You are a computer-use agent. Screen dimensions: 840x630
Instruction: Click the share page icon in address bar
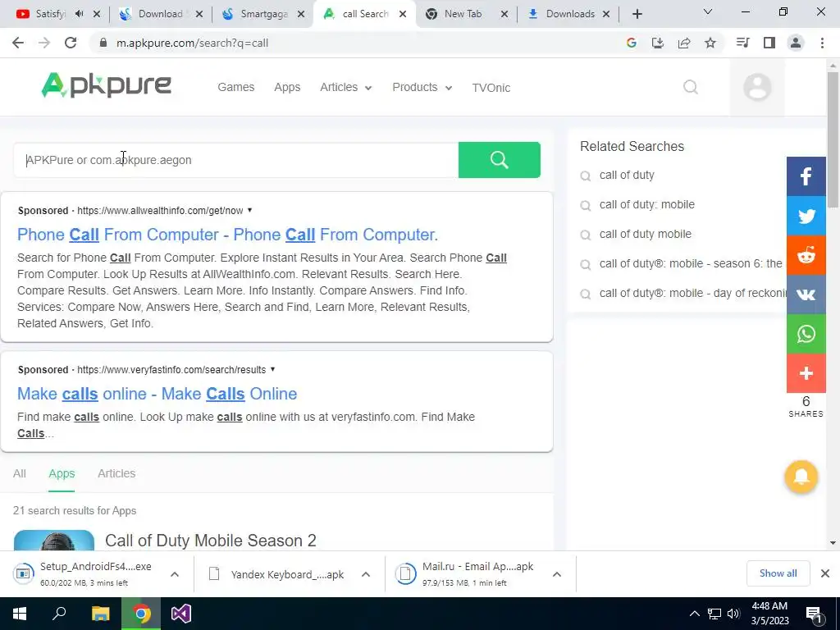pos(684,43)
